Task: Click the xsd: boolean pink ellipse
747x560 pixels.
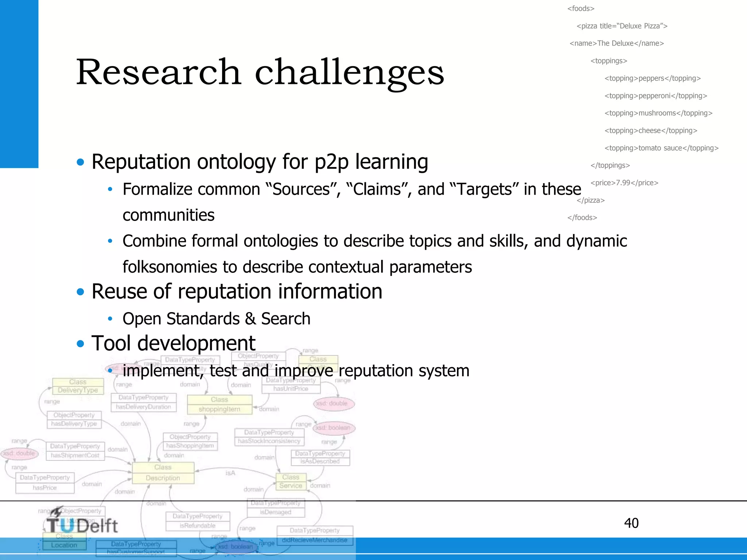Action: 334,428
